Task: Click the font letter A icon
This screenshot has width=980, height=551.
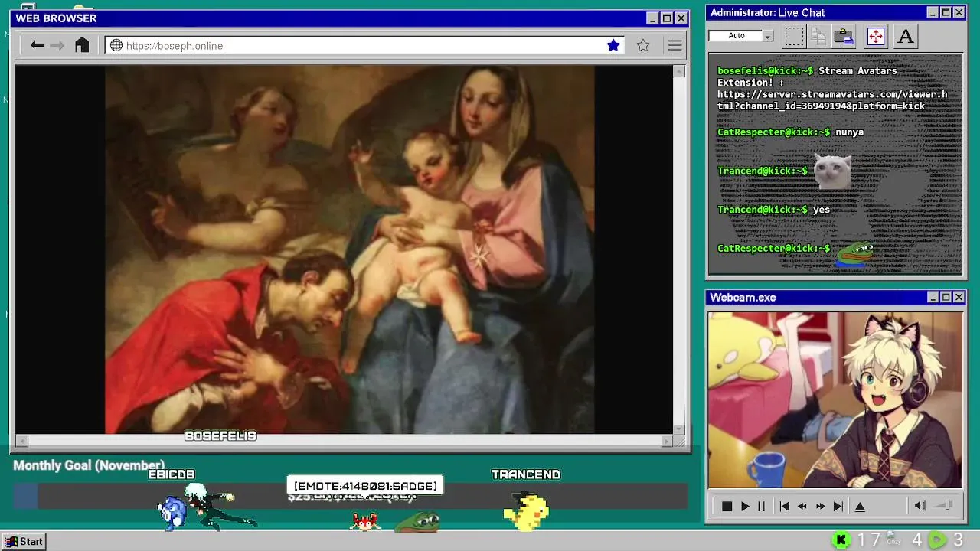Action: point(906,36)
